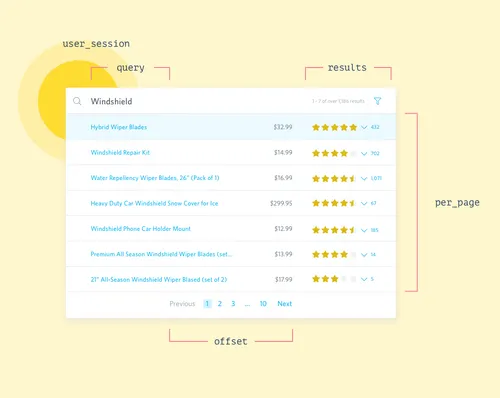This screenshot has width=500, height=398.
Task: Expand ratings chevron for Windshield Phone Car Holder
Action: [364, 230]
